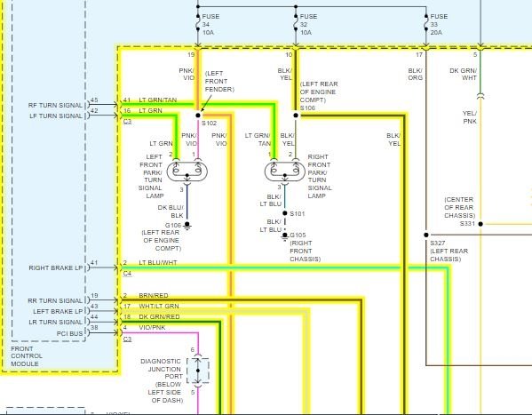Screen dimensions: 532x415
Task: Click the 'G106' ground label
Action: click(x=173, y=225)
